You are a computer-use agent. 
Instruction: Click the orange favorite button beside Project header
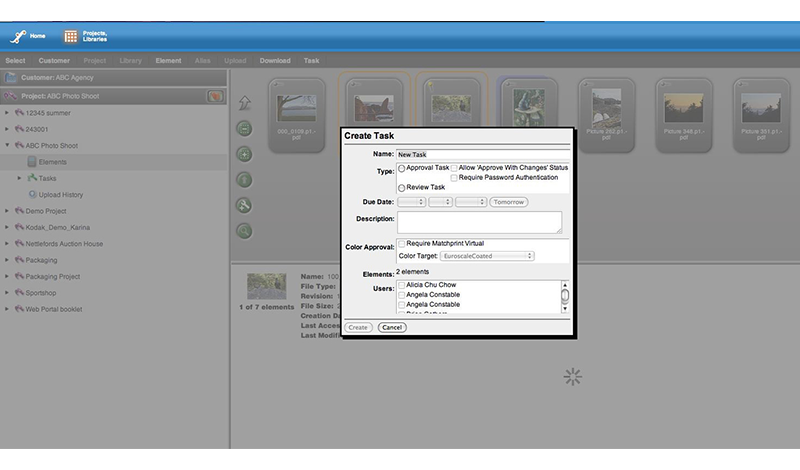(215, 96)
